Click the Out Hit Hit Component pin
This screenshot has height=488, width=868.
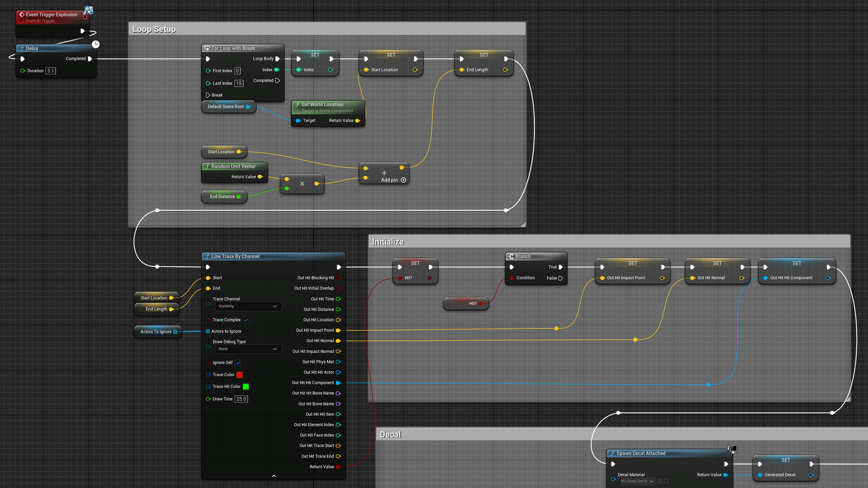pyautogui.click(x=338, y=383)
